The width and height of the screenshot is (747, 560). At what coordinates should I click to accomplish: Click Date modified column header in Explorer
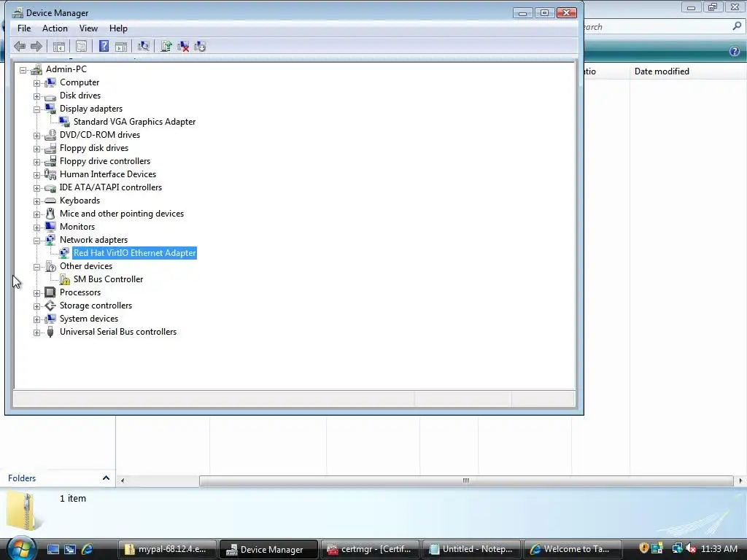pos(662,71)
